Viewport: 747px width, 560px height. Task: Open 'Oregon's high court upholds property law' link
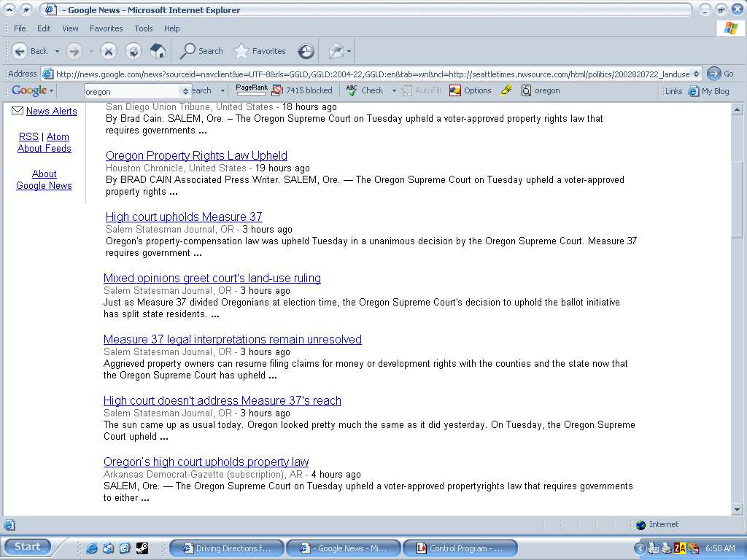(206, 462)
